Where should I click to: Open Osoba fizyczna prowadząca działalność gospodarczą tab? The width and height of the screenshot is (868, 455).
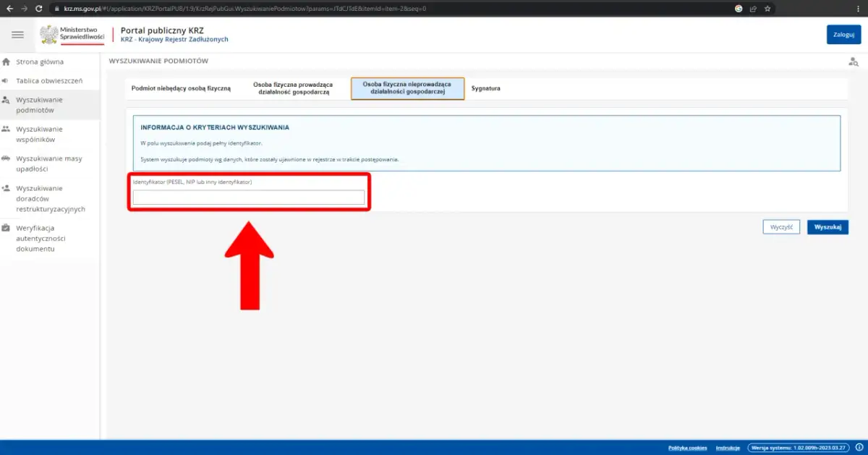(292, 88)
